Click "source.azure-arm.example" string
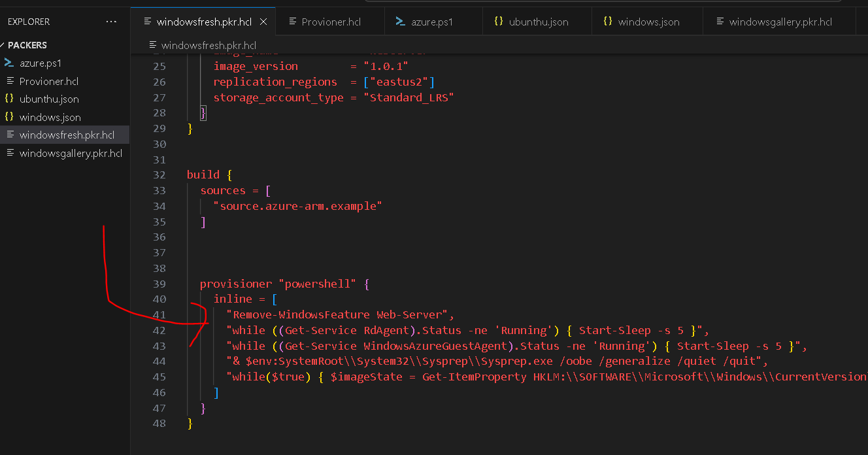Image resolution: width=868 pixels, height=455 pixels. [297, 206]
